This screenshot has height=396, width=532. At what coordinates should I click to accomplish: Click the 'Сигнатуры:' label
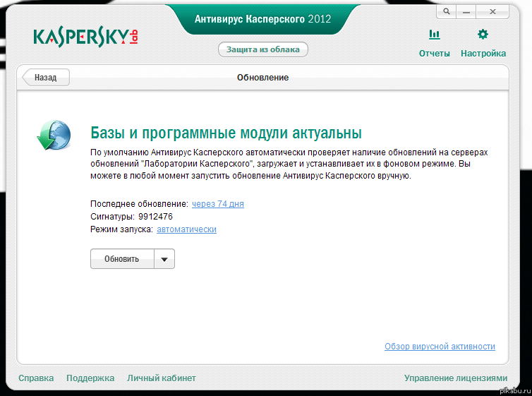112,217
